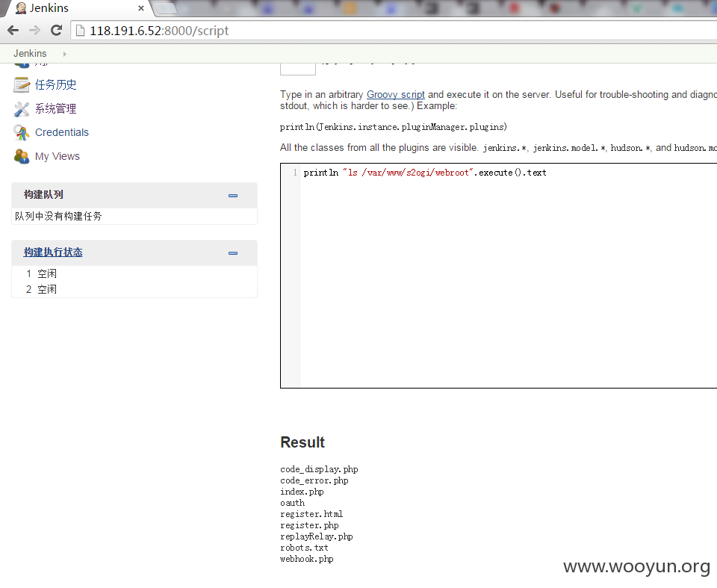Close the Jenkins browser tab
The height and width of the screenshot is (588, 717).
click(x=141, y=8)
